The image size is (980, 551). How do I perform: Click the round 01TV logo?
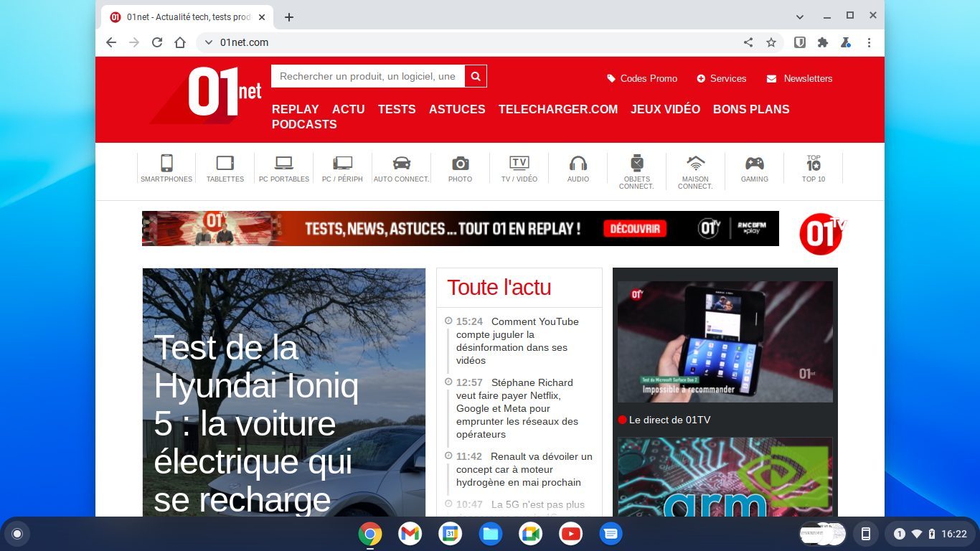(822, 234)
